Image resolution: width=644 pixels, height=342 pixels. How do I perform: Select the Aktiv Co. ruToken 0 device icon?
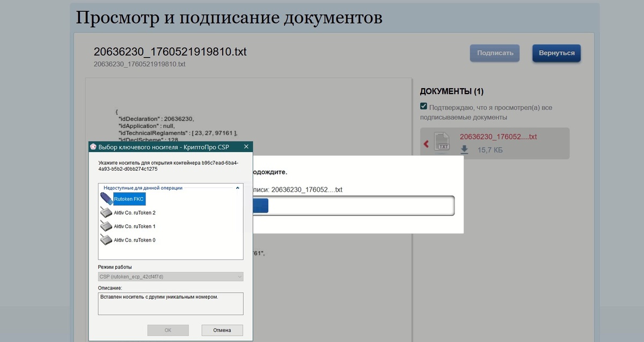107,240
